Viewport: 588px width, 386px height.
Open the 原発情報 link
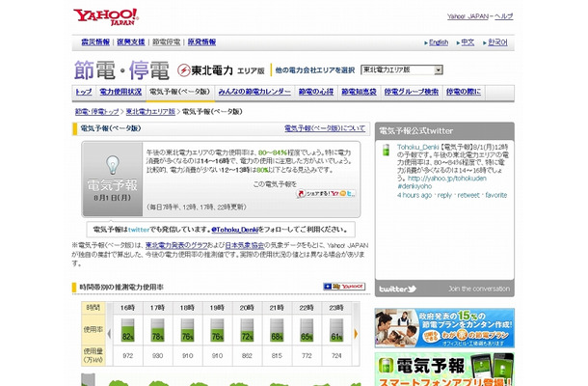[x=201, y=42]
